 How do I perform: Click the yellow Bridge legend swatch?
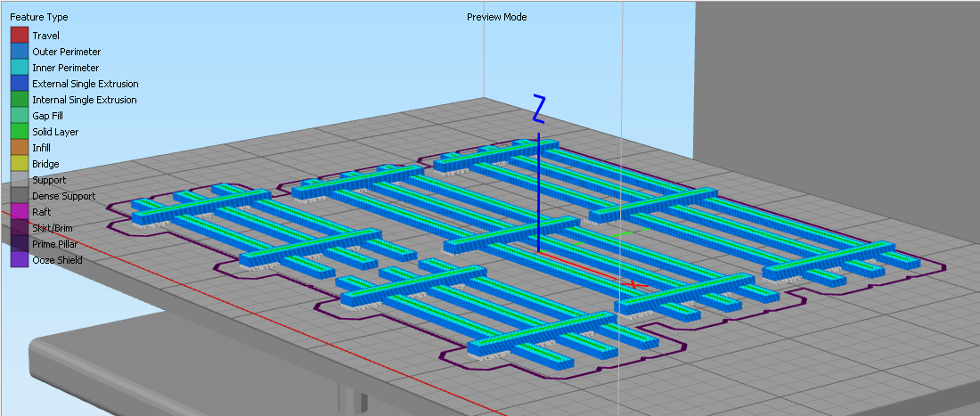(19, 164)
